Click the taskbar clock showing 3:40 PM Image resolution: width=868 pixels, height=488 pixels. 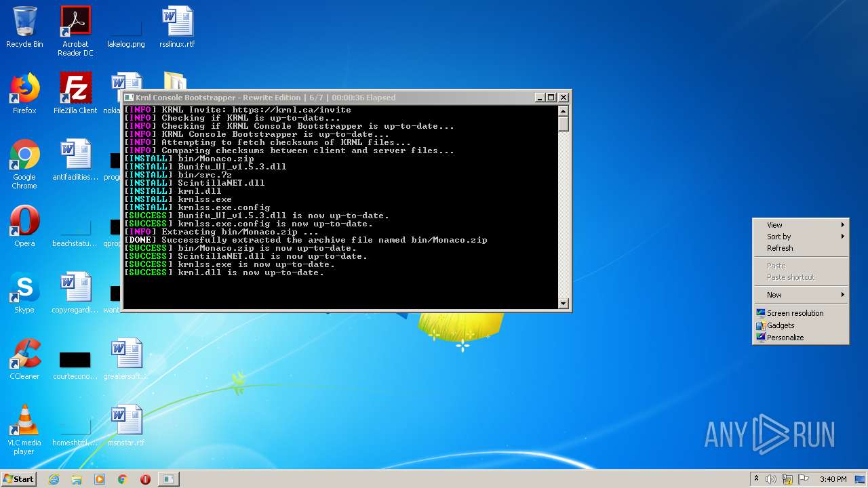point(833,479)
